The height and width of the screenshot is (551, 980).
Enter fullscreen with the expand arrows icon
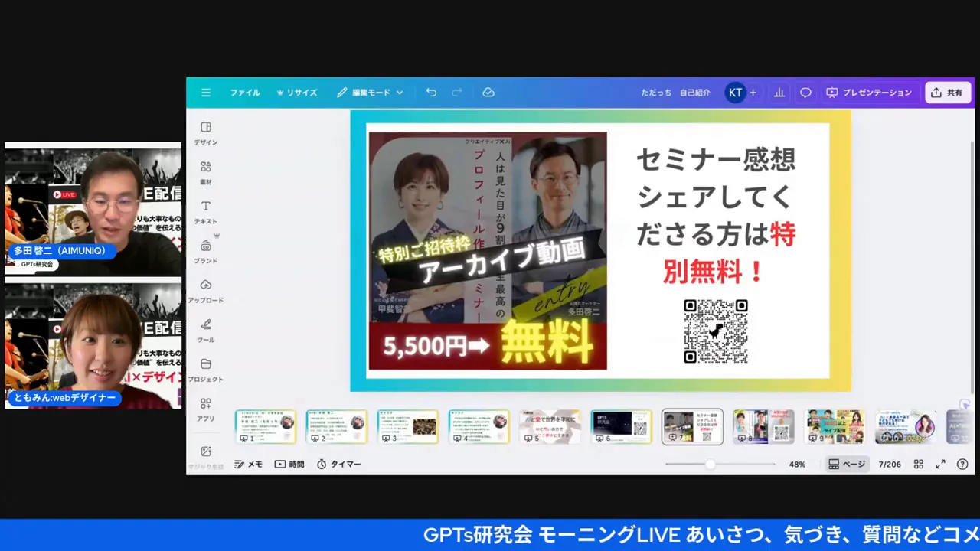[x=941, y=465]
